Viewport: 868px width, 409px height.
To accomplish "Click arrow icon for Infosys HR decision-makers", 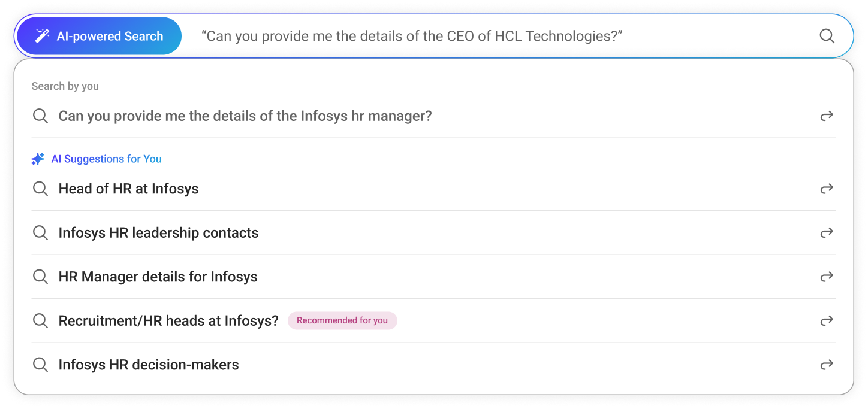I will coord(827,365).
